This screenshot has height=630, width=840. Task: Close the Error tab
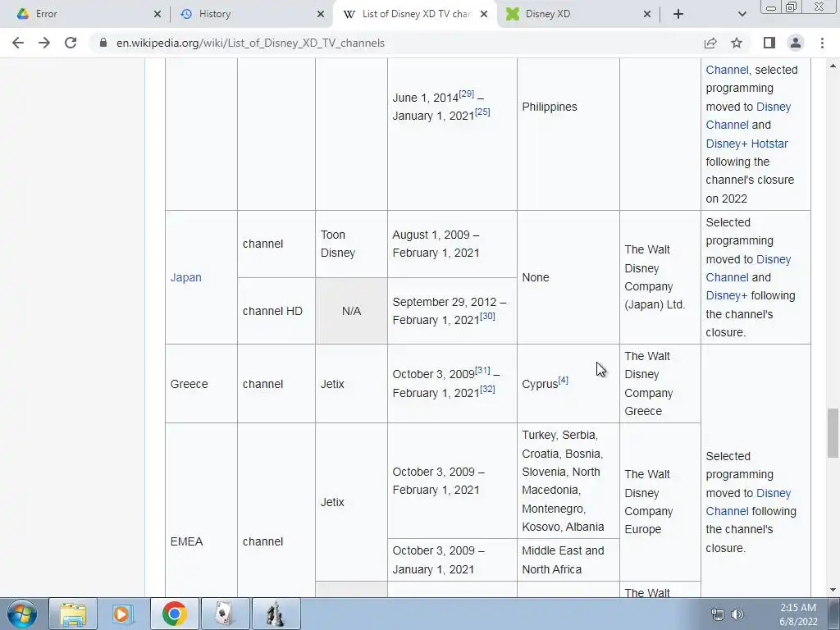(157, 14)
